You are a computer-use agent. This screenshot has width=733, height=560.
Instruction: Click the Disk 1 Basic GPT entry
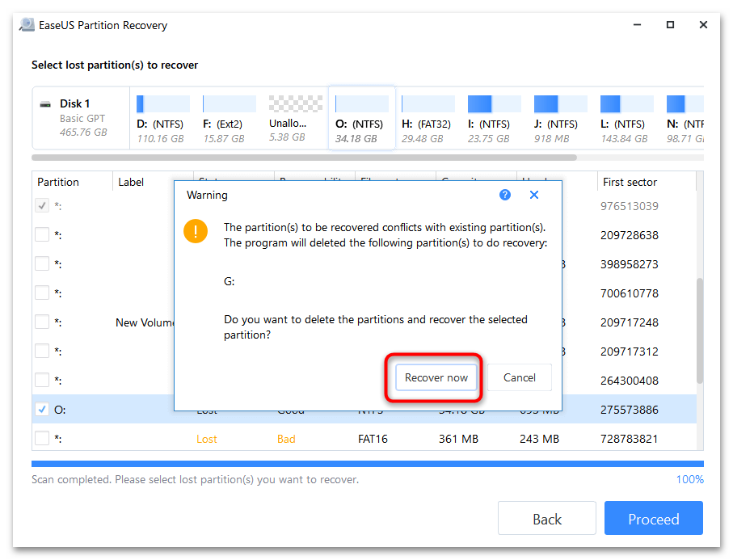[81, 118]
